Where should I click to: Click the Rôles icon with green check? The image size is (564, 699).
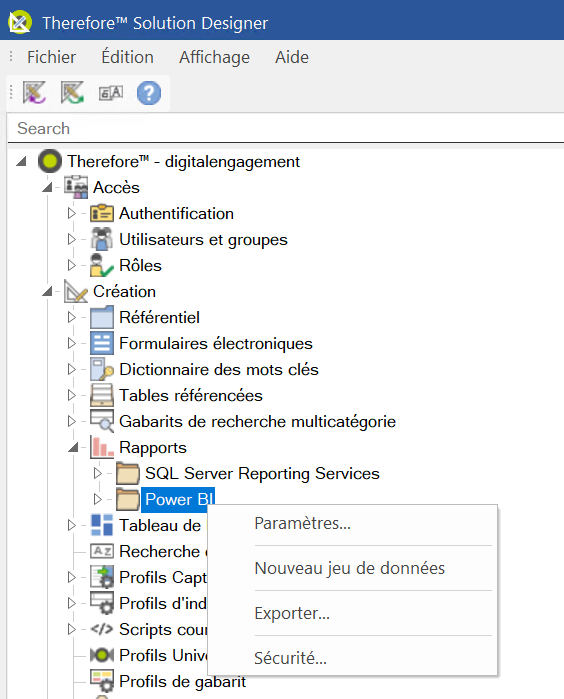click(x=102, y=265)
